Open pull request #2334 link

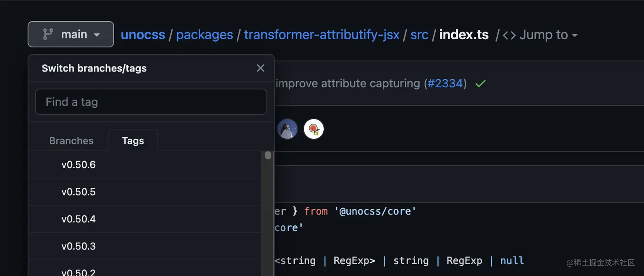(x=445, y=83)
